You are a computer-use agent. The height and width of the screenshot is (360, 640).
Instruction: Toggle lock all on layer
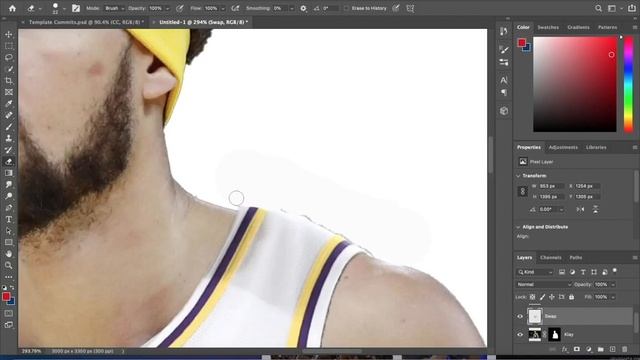pos(571,297)
